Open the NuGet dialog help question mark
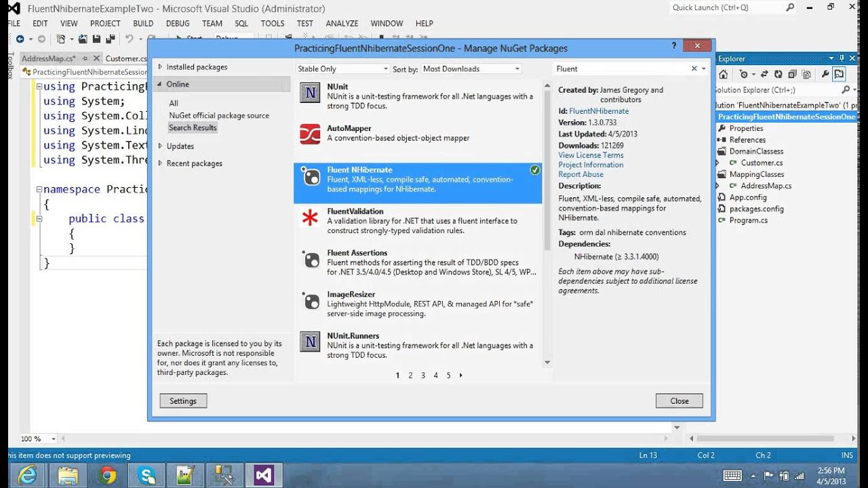 [x=674, y=46]
